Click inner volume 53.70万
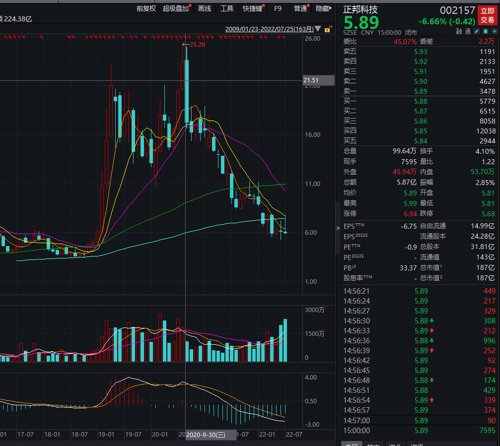 click(482, 172)
